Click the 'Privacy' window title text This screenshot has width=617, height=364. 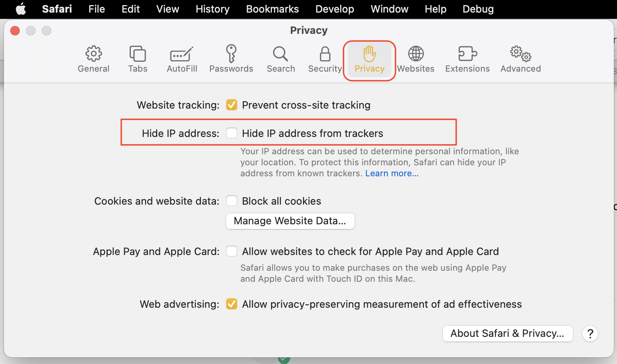(x=309, y=30)
